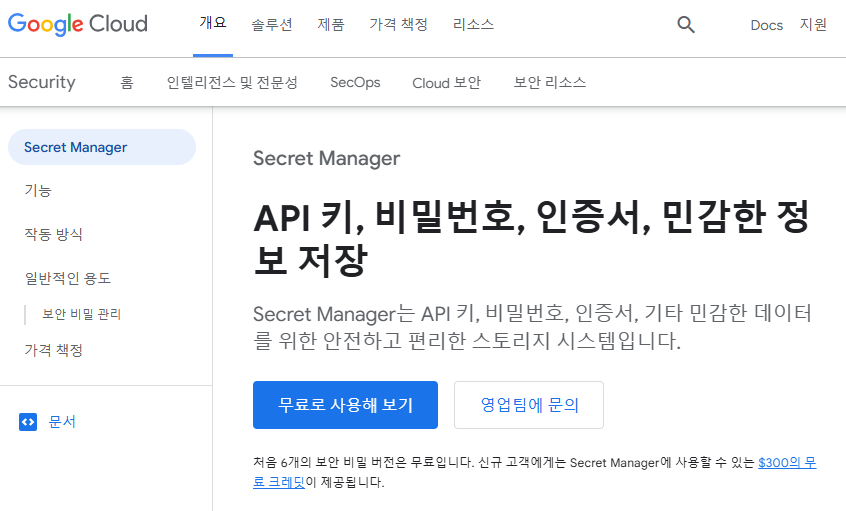
Task: Open 보안 비밀 관리 sub-item
Action: point(81,314)
